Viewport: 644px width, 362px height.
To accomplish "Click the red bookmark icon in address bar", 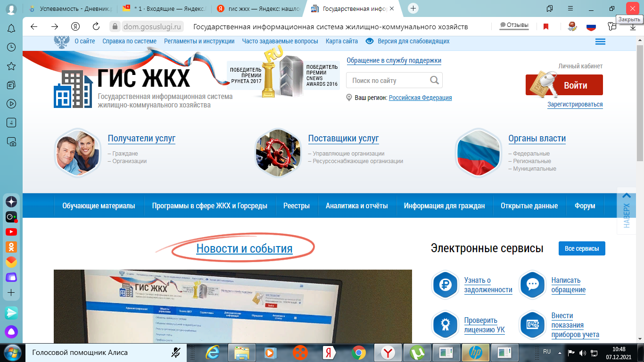I will point(546,26).
